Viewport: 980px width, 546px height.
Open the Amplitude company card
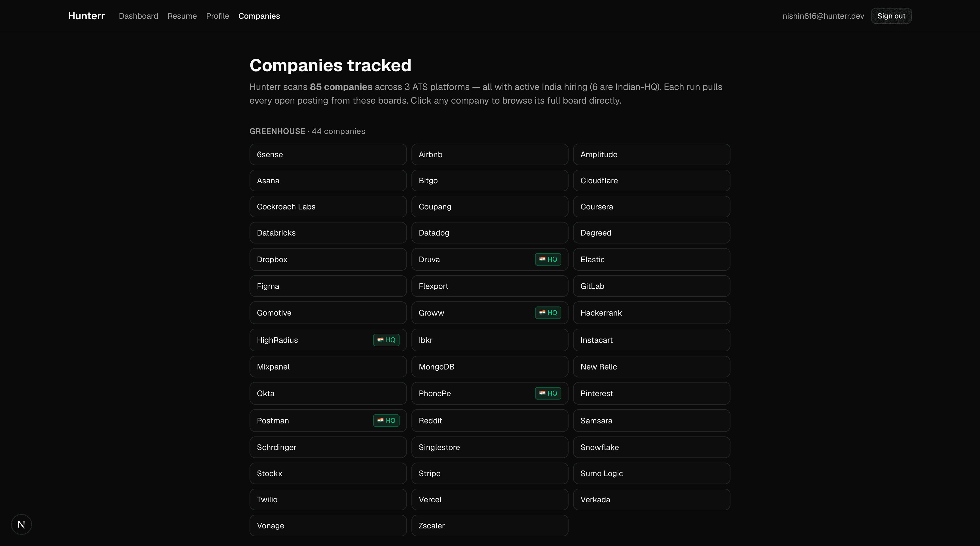tap(652, 154)
